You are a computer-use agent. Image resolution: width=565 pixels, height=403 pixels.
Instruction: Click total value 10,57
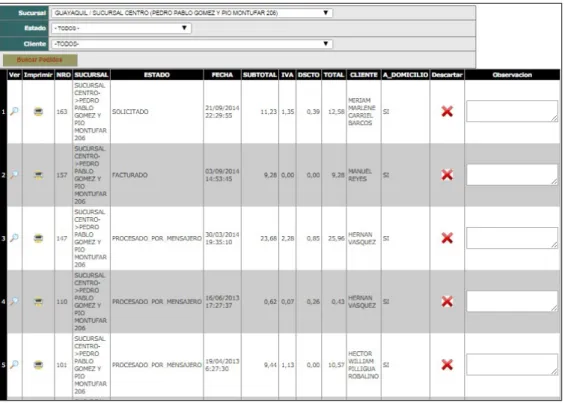click(x=336, y=365)
